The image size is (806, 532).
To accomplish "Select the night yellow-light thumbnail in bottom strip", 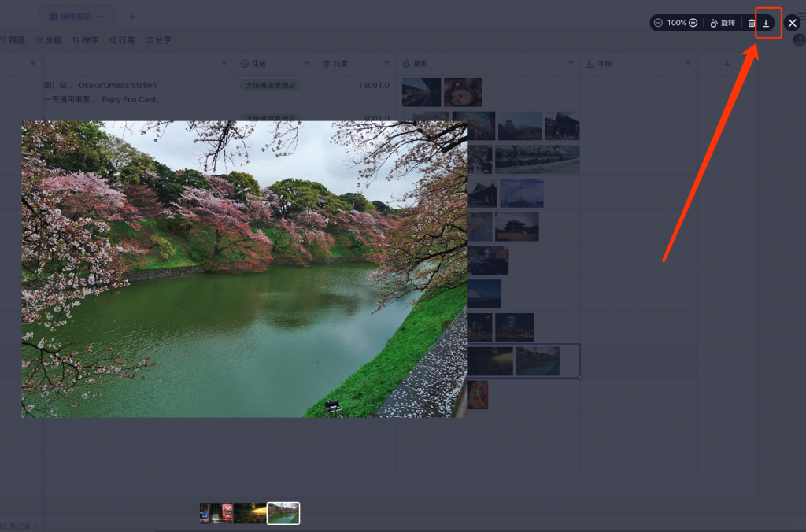I will coord(250,513).
